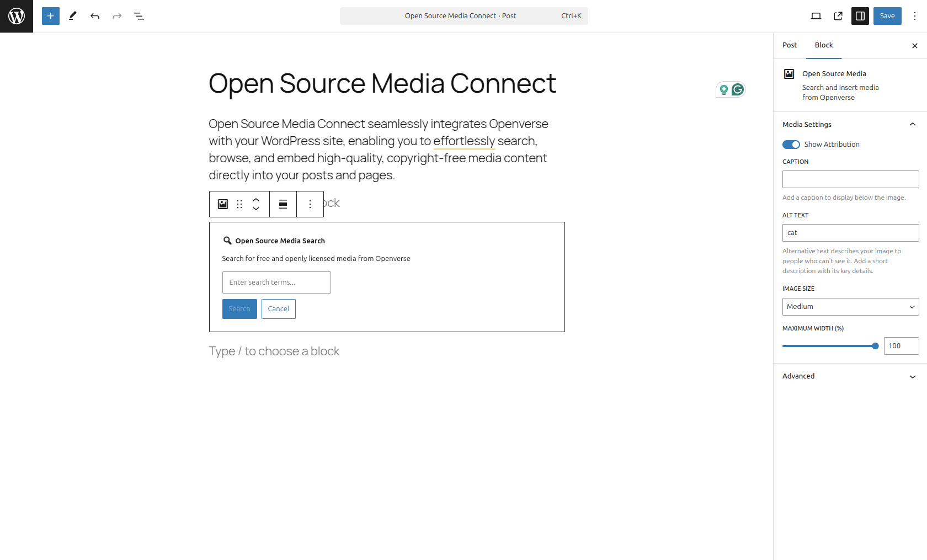Open the editor Options three-dot menu
This screenshot has height=560, width=927.
coord(915,16)
